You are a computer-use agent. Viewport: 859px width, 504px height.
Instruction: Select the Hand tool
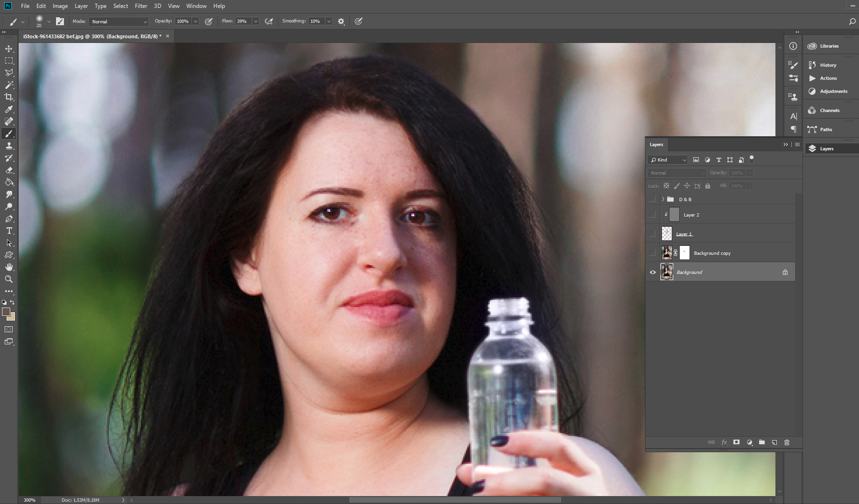tap(9, 267)
